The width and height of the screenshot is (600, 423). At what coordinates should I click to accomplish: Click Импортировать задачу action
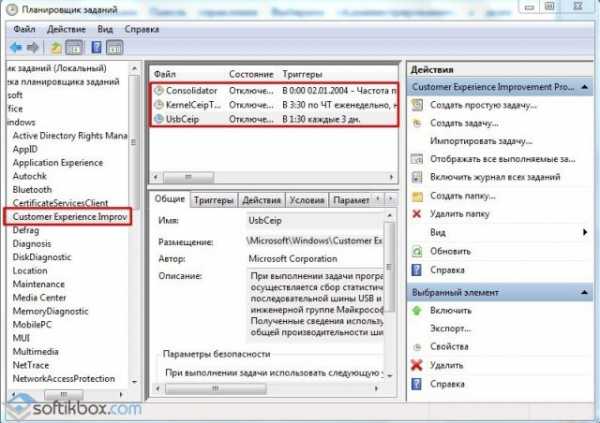click(x=481, y=141)
